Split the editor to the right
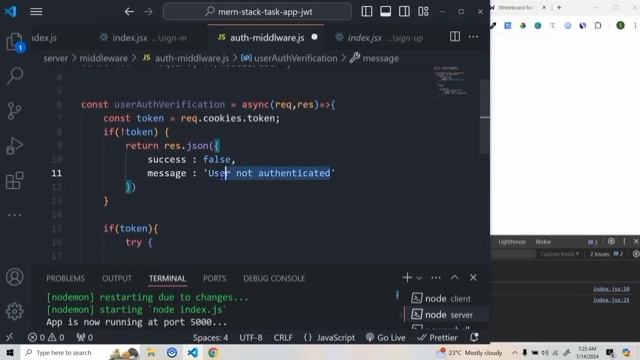The width and height of the screenshot is (640, 360). pos(455,37)
